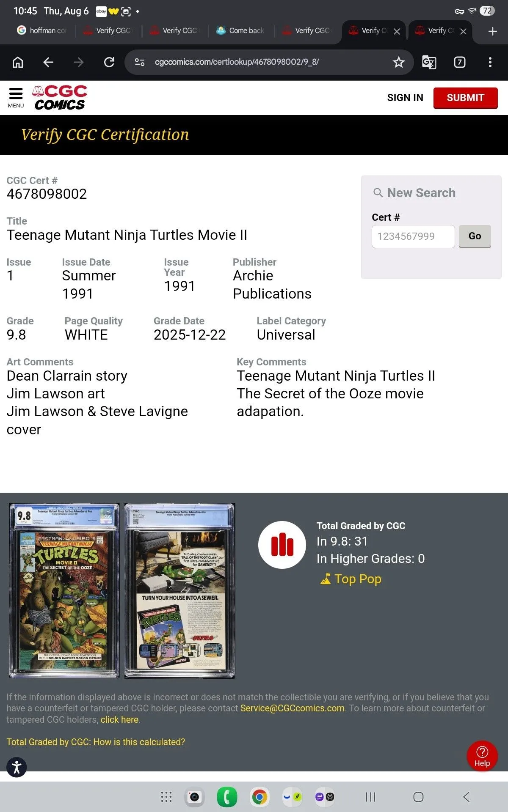Select the second Verify CGC tab
Screen dimensions: 508x812
pos(174,30)
